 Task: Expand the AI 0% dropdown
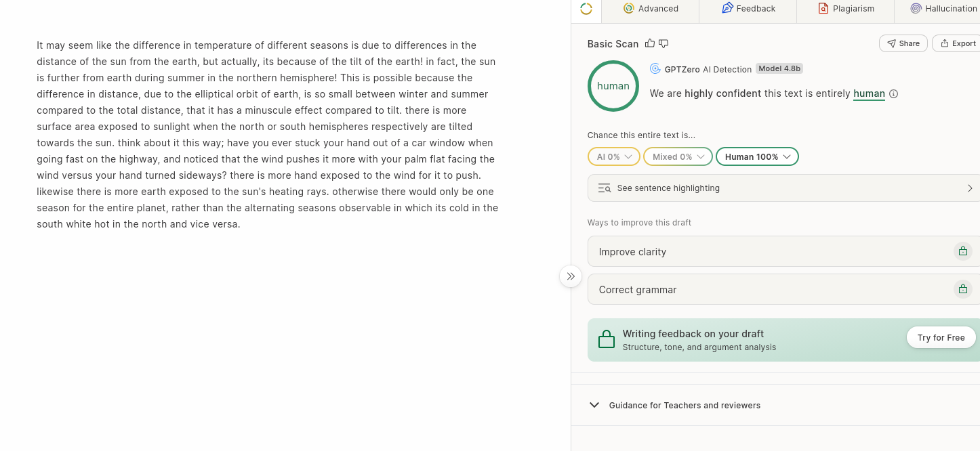[x=614, y=156]
